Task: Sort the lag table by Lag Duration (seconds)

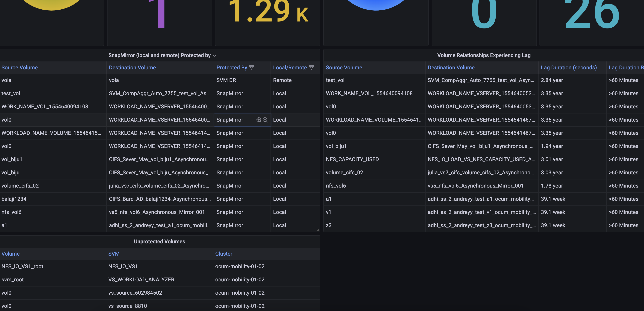Action: tap(569, 67)
